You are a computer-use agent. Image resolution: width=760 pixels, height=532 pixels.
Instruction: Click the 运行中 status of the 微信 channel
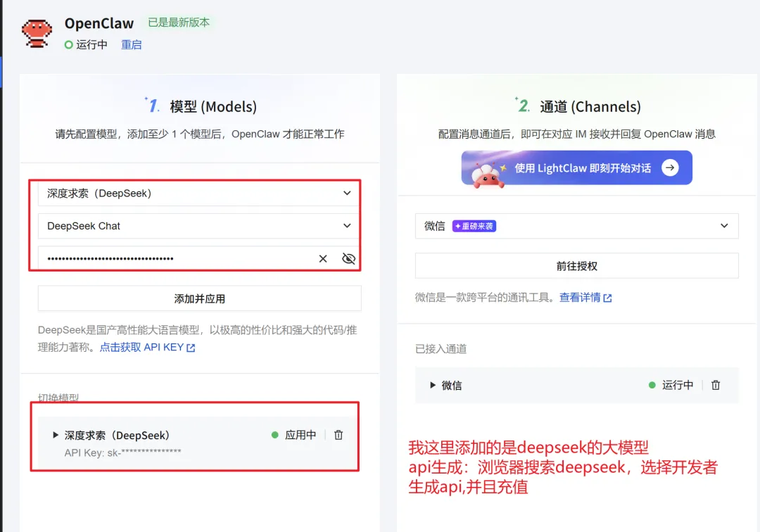[671, 385]
